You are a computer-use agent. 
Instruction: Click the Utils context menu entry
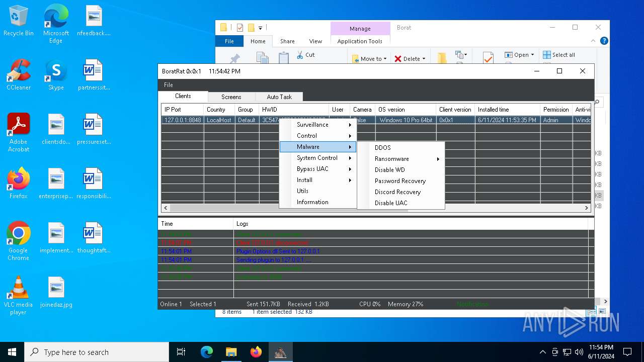click(318, 191)
